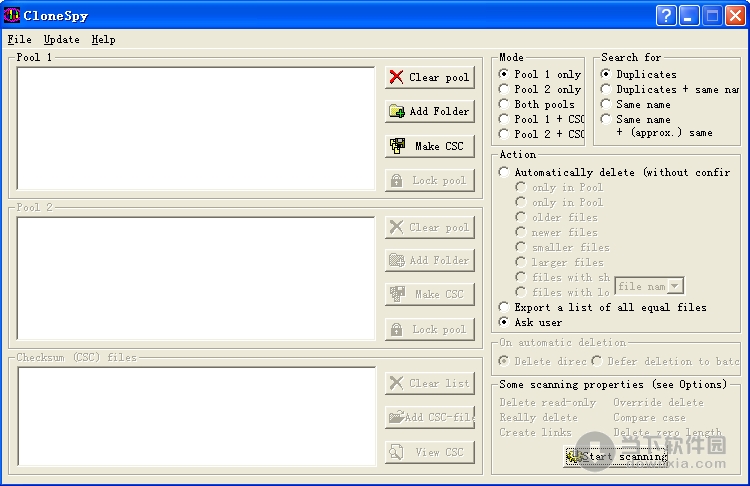Select Pool 1 + CSC mode
This screenshot has height=486, width=750.
(x=541, y=119)
